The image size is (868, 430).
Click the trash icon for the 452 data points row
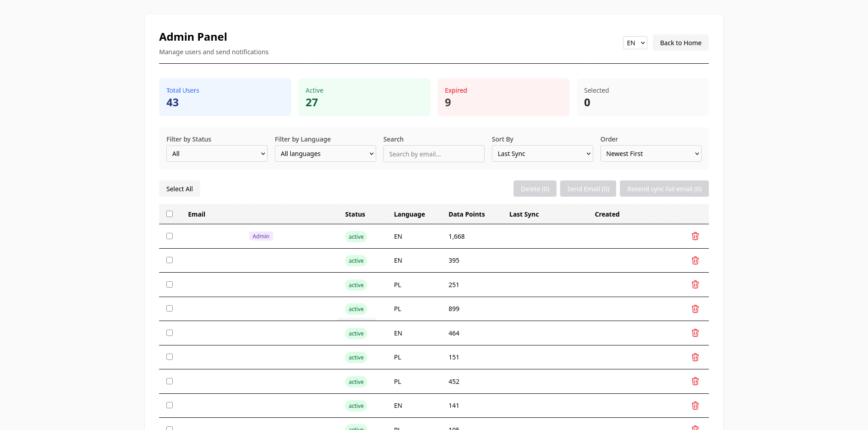tap(695, 381)
